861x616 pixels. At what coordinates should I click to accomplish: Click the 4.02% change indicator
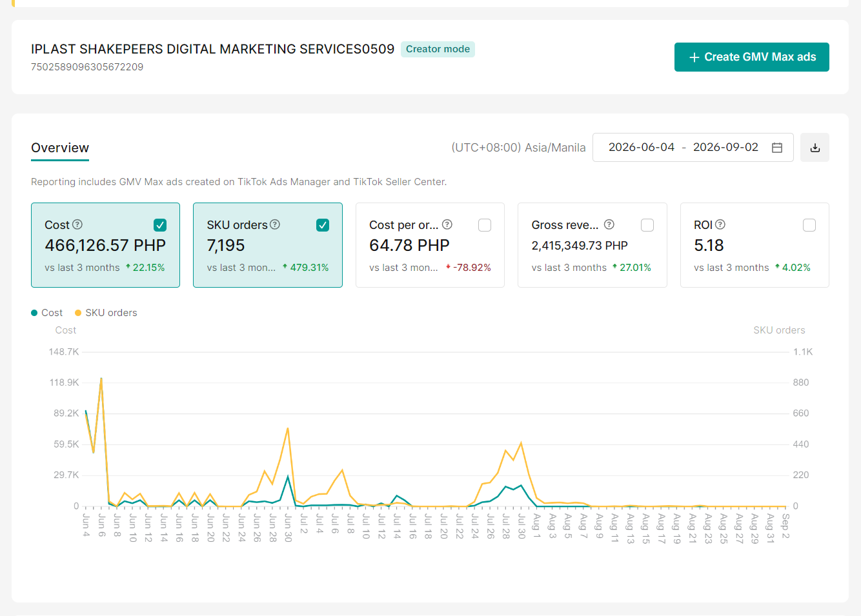[x=793, y=268]
